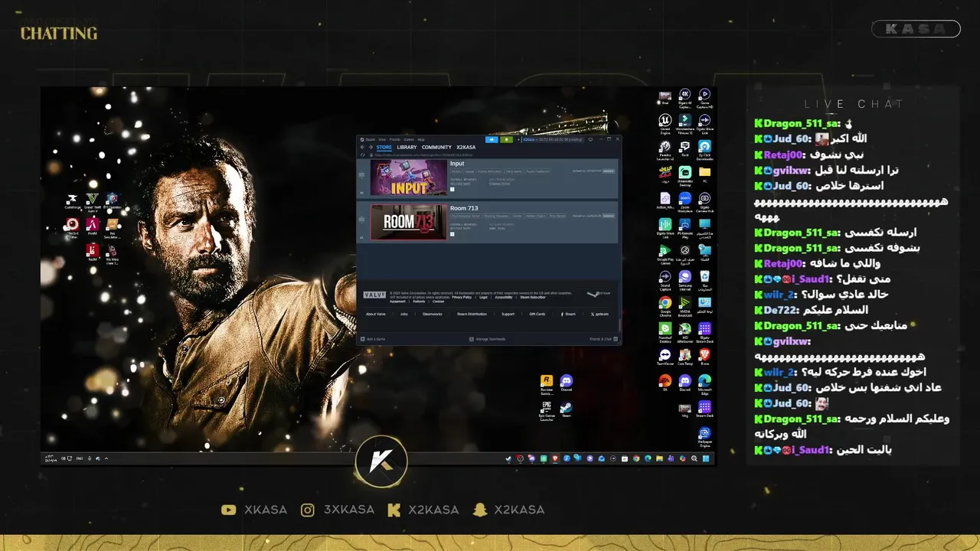Open the Games menu in Steam
The width and height of the screenshot is (980, 551).
(409, 139)
